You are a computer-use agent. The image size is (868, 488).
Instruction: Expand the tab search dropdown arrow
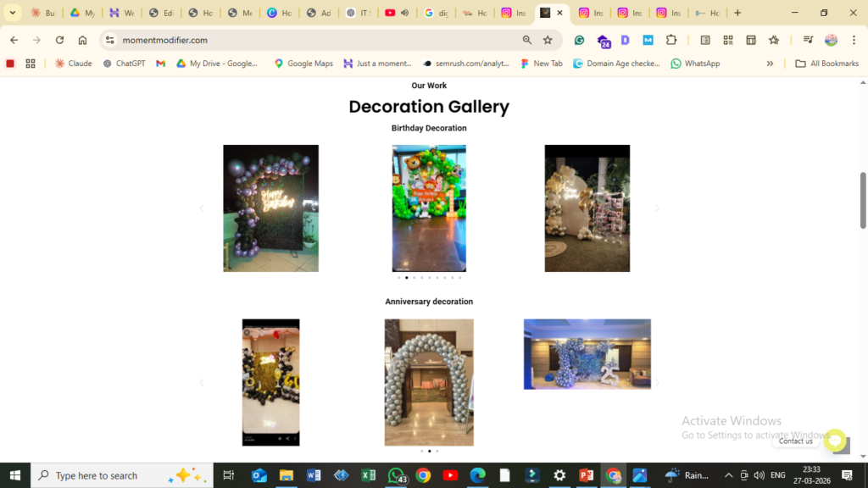click(x=13, y=13)
